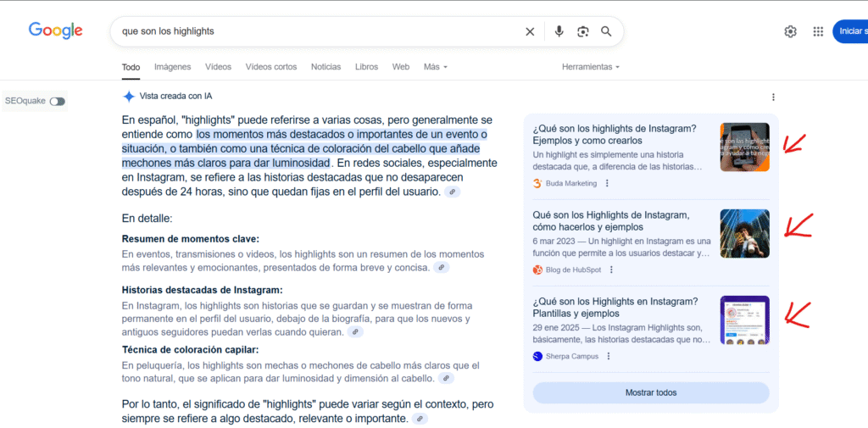Switch to the Libros tab
Viewport: 868px width, 428px height.
pyautogui.click(x=366, y=67)
